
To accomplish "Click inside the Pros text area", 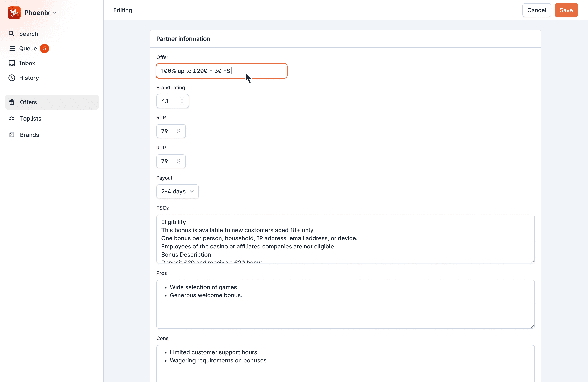I will (345, 311).
